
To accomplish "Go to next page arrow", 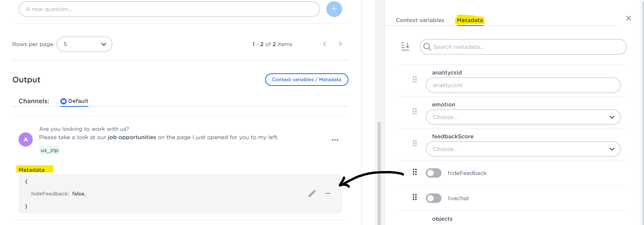I will [340, 44].
